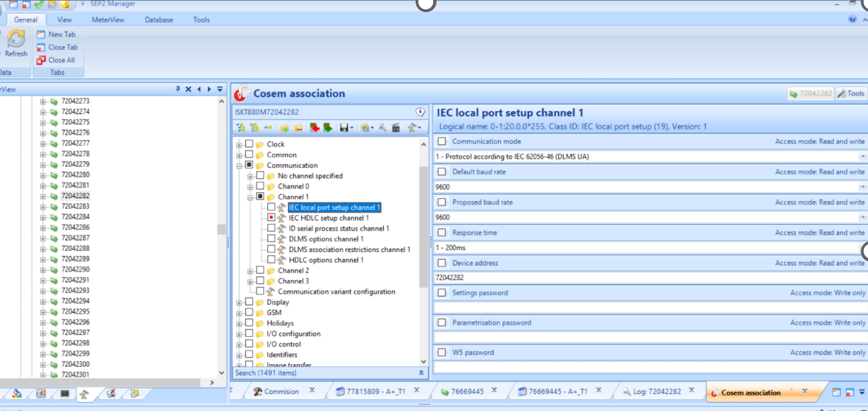Click the Device address value field
868x411 pixels.
click(650, 278)
